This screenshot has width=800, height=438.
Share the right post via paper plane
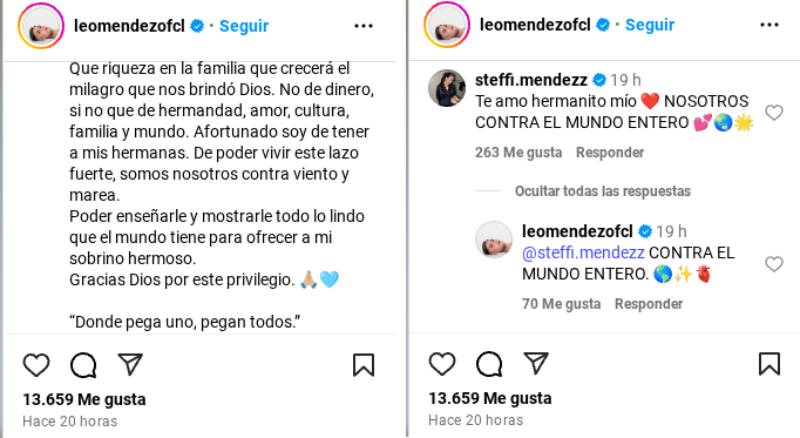tap(536, 363)
